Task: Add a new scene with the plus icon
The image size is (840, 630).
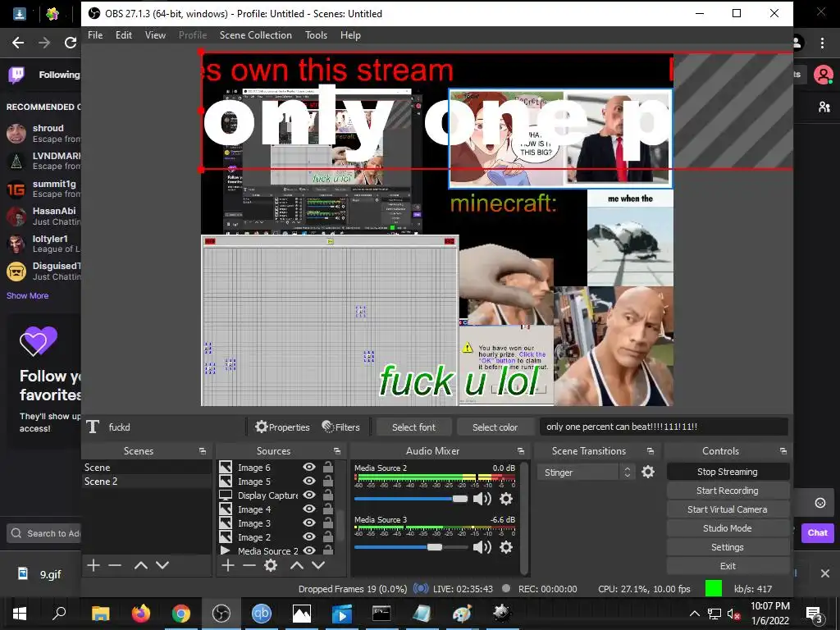Action: 94,565
